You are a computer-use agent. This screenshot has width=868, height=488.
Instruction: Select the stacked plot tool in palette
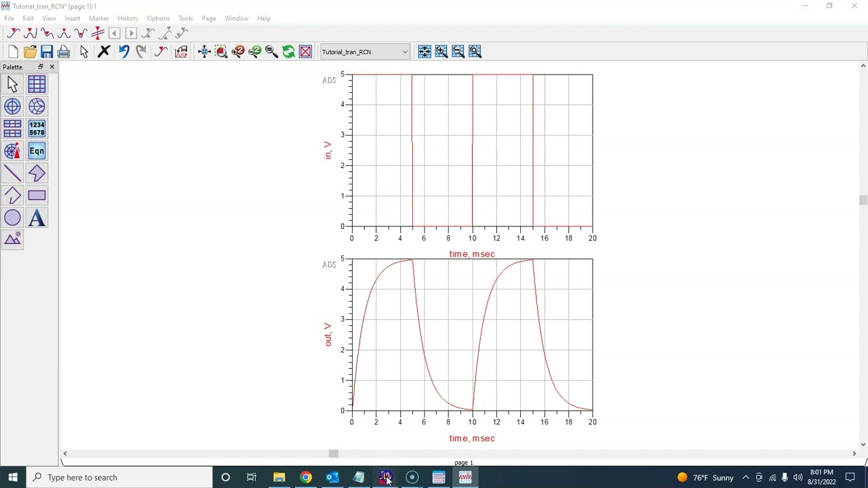12,129
